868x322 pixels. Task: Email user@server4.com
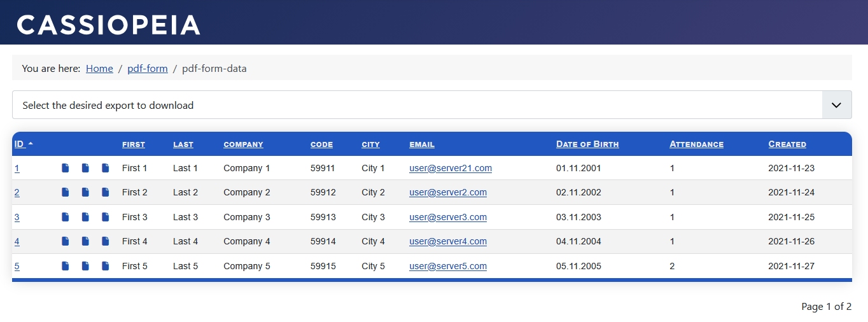[448, 241]
